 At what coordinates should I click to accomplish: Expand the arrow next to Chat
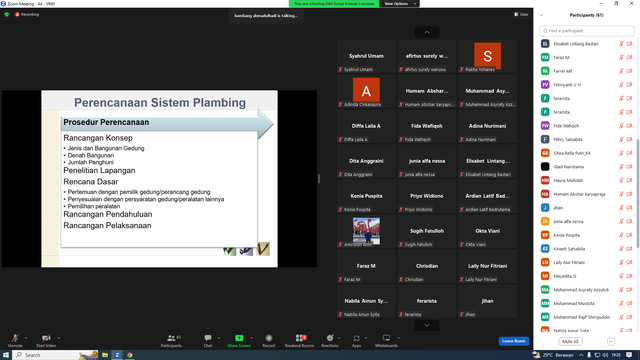coord(219,338)
